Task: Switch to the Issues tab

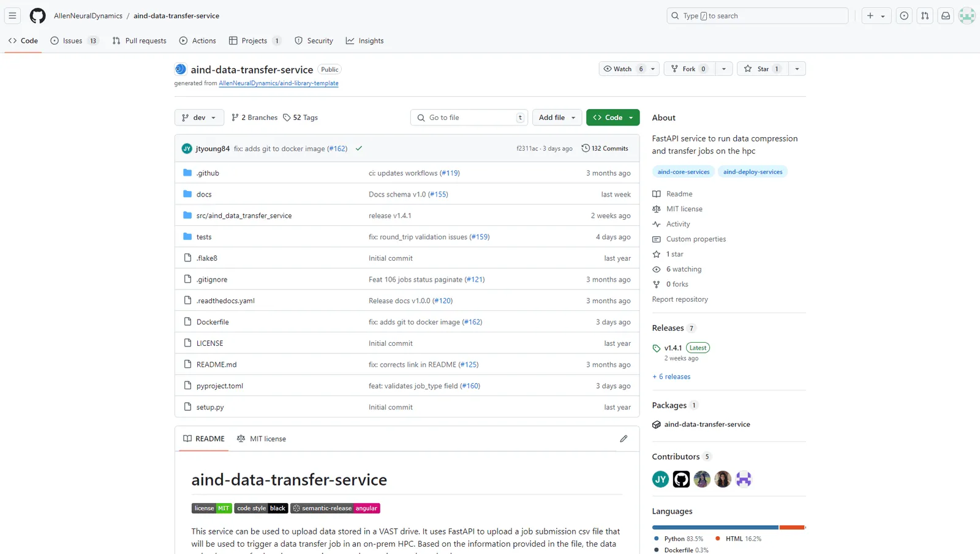Action: click(74, 41)
